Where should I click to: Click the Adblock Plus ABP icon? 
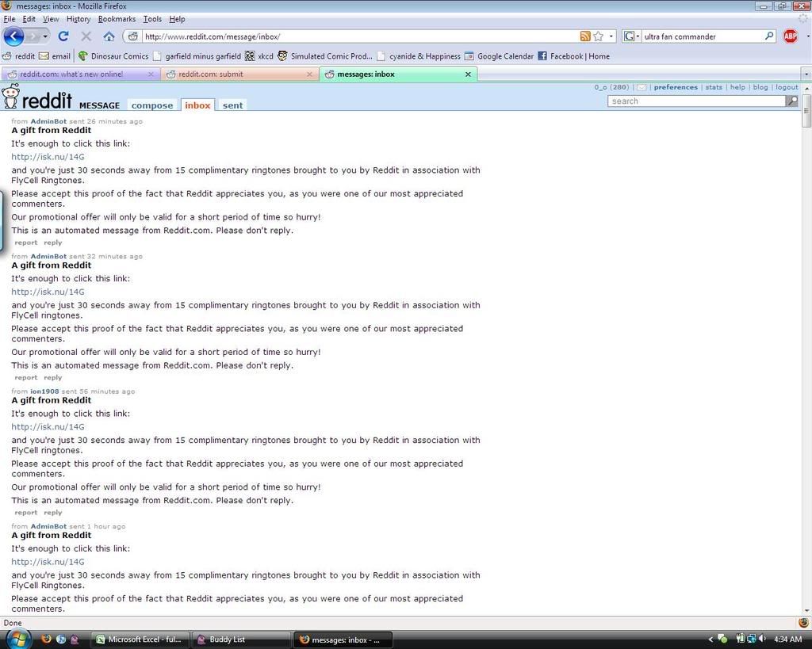[x=790, y=36]
